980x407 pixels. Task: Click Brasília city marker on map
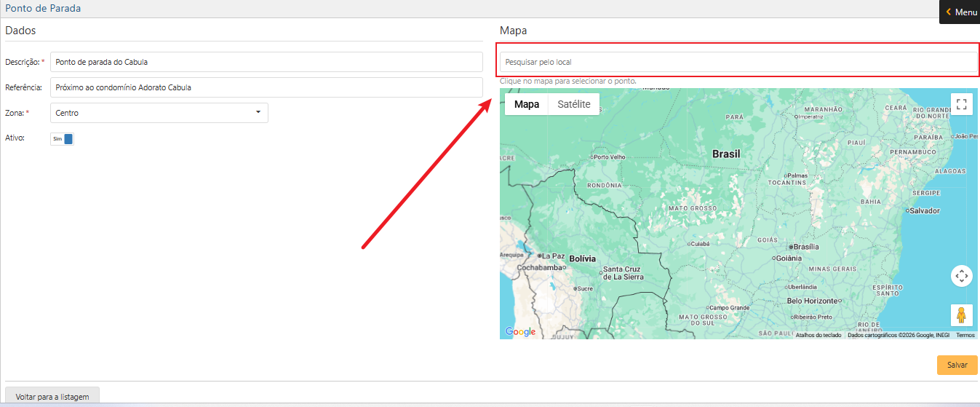[791, 247]
